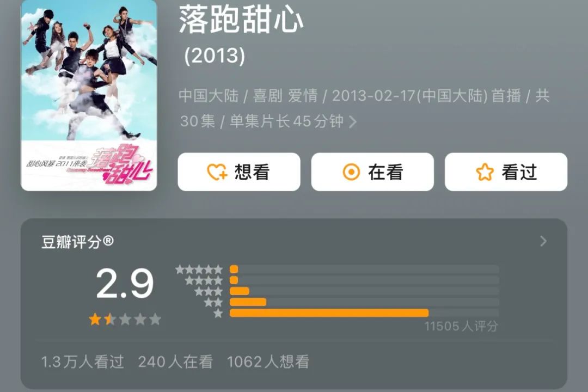Open the 11505人评分 count
The image size is (588, 392).
(x=461, y=326)
